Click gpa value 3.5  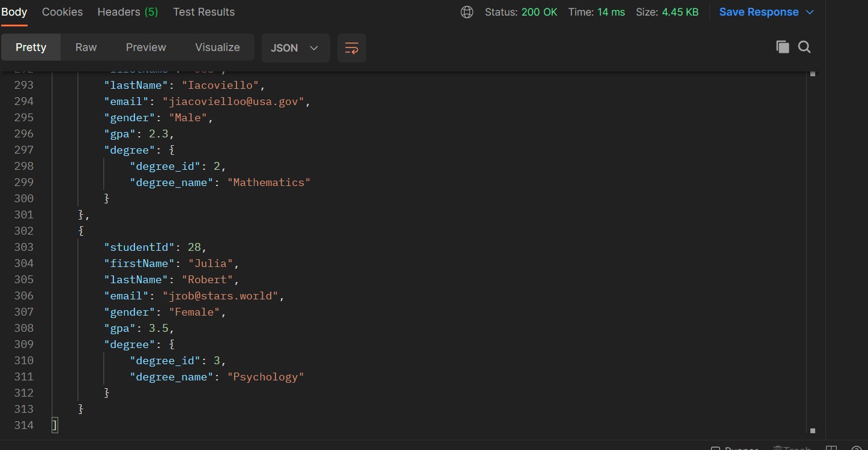coord(158,328)
